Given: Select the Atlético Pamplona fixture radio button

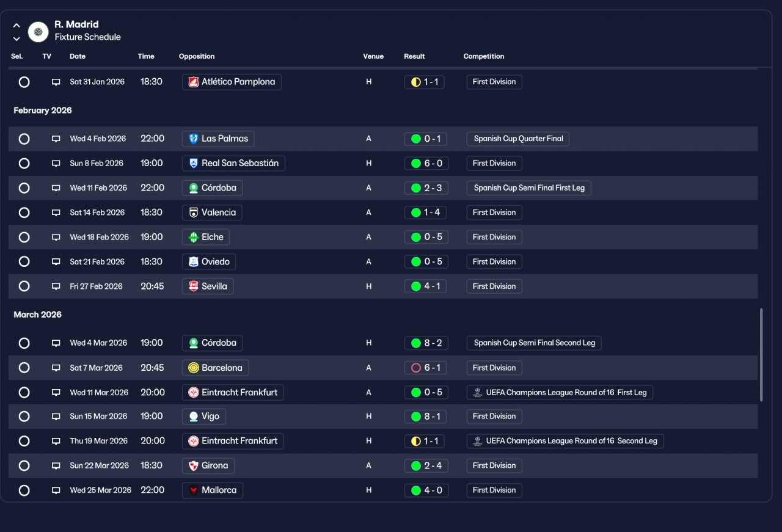Looking at the screenshot, I should [24, 82].
